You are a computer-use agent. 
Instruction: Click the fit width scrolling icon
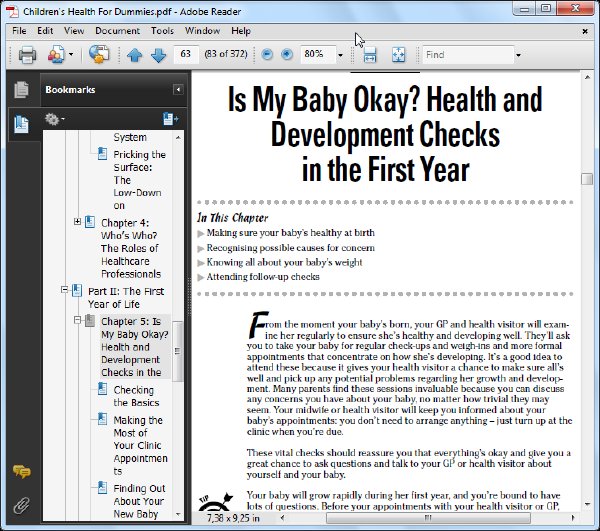click(370, 55)
